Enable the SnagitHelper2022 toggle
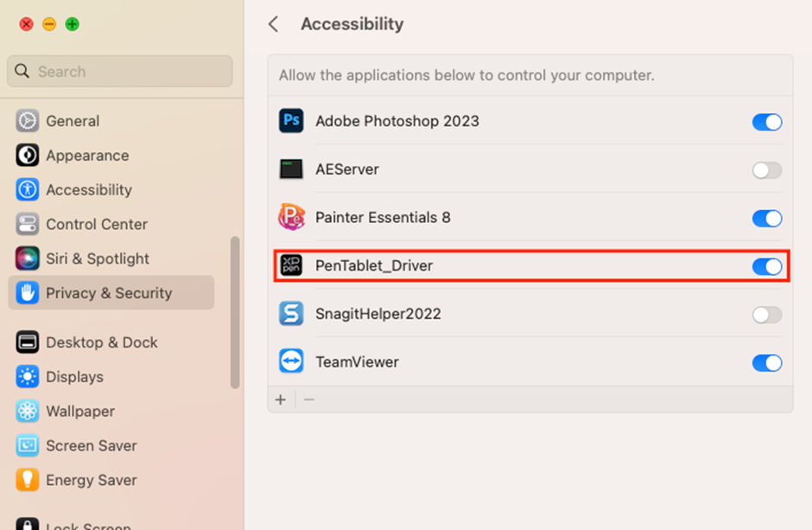This screenshot has height=530, width=812. [766, 315]
